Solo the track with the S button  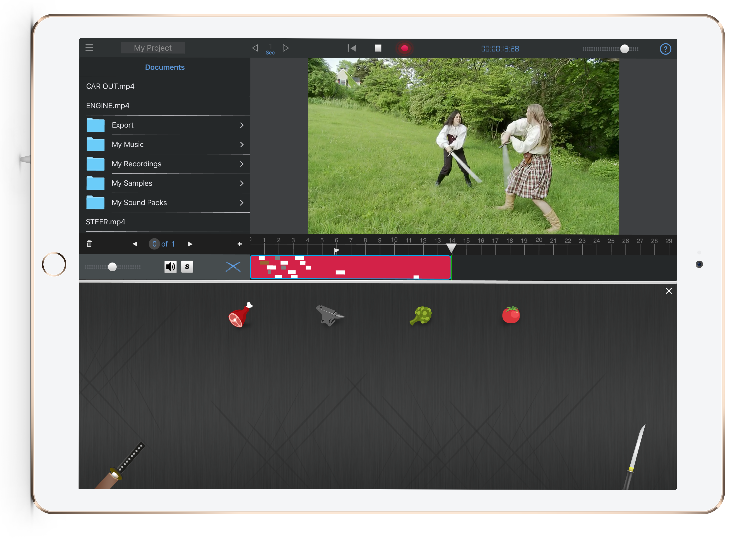coord(187,266)
